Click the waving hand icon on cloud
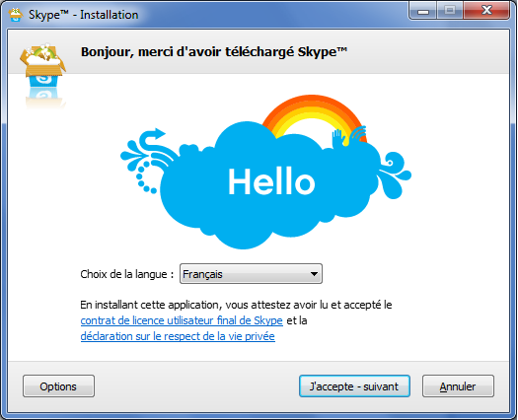The width and height of the screenshot is (518, 420). click(x=337, y=138)
